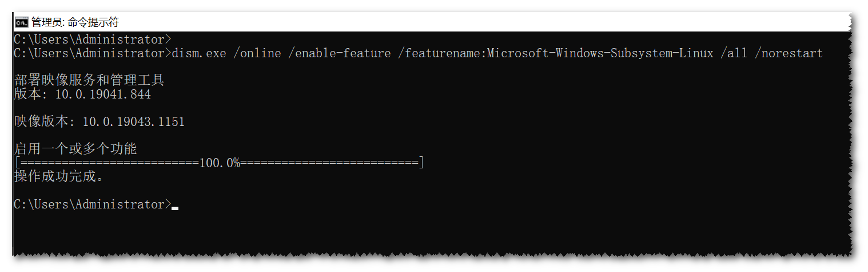Click the /norestart switch
The image size is (868, 272).
pos(789,53)
